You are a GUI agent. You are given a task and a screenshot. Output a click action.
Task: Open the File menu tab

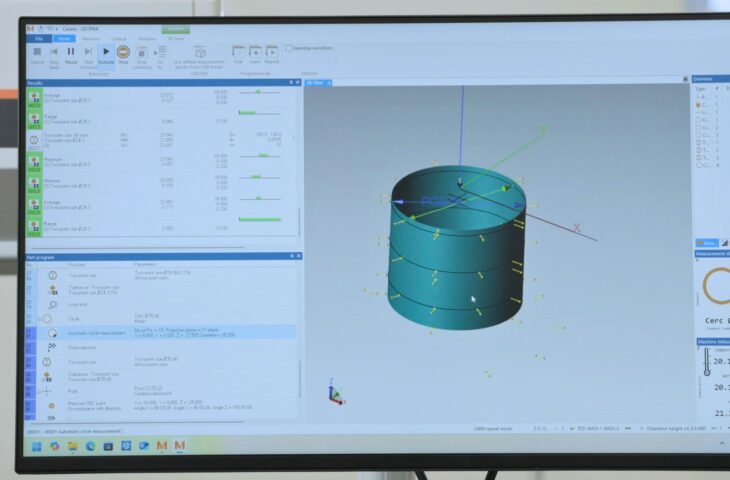39,39
